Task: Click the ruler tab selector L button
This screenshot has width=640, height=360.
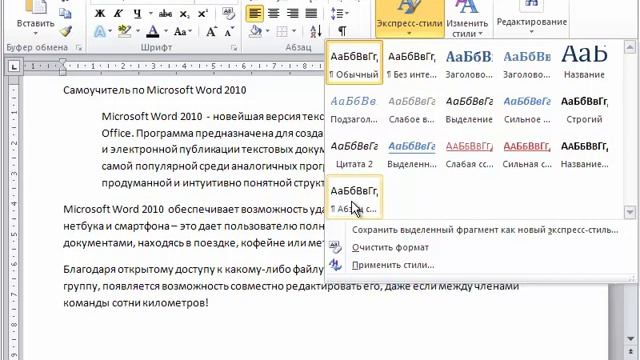Action: (x=14, y=66)
